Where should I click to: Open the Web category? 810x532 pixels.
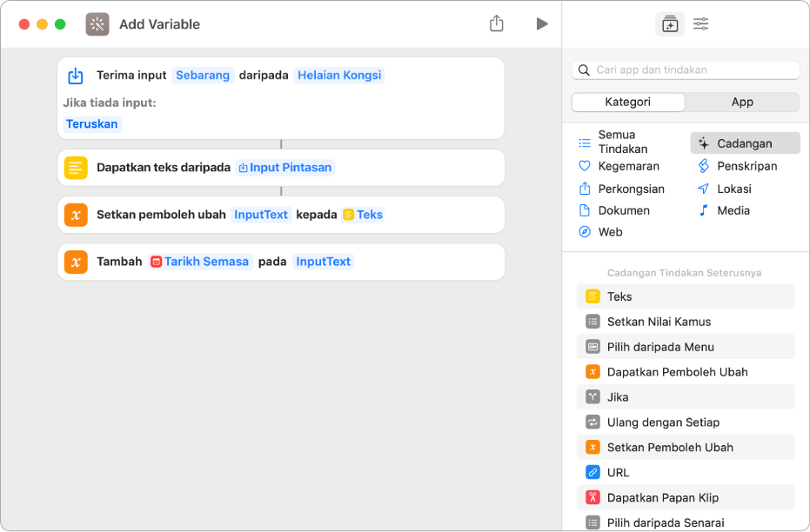(x=610, y=232)
